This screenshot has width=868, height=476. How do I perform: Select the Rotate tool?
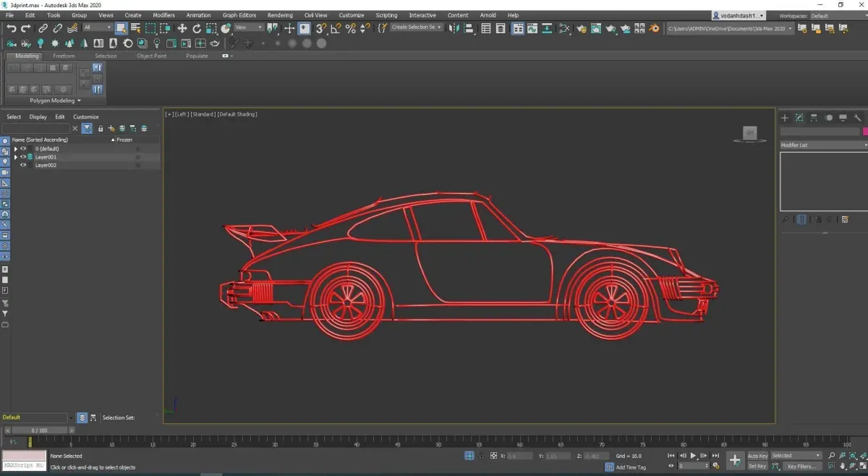click(197, 28)
